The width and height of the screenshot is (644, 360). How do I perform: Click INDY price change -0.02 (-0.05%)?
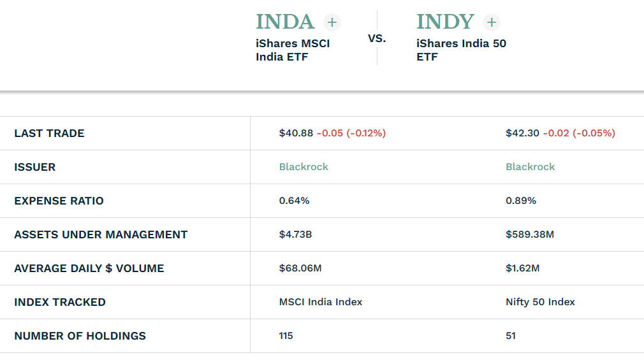point(579,133)
